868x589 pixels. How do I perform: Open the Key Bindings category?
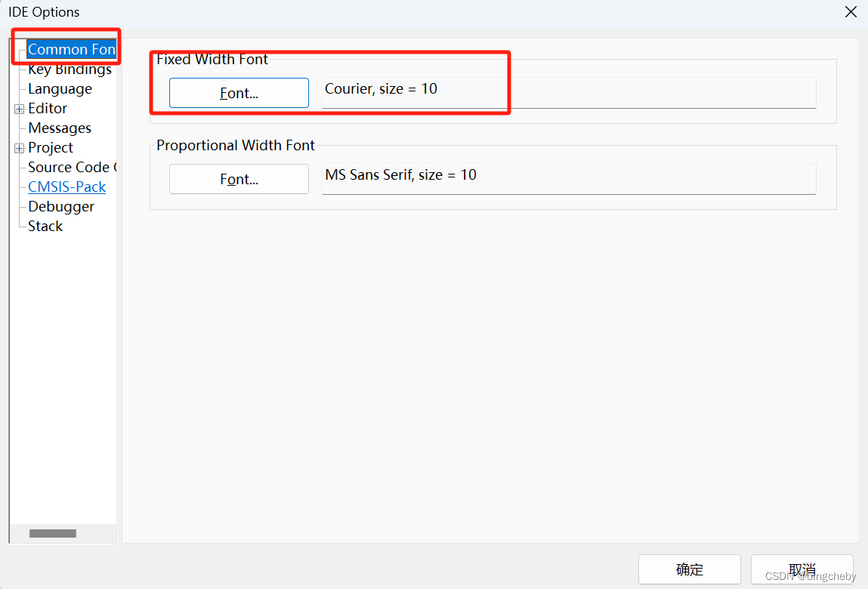pos(70,69)
